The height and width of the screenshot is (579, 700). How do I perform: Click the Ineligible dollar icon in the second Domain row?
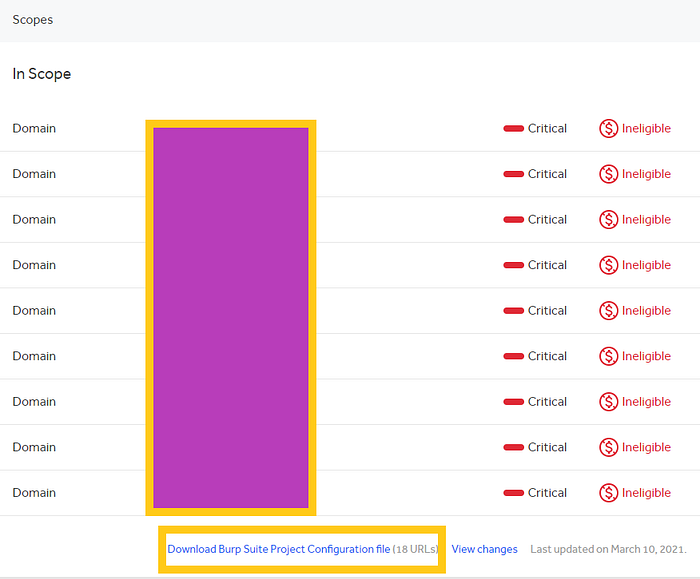pos(608,174)
